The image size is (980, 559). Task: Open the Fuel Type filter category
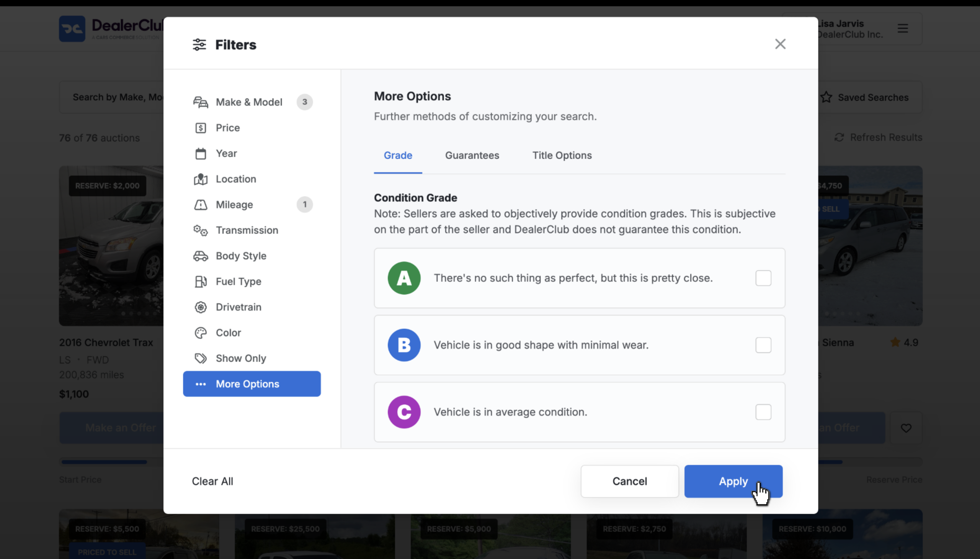[x=252, y=282]
